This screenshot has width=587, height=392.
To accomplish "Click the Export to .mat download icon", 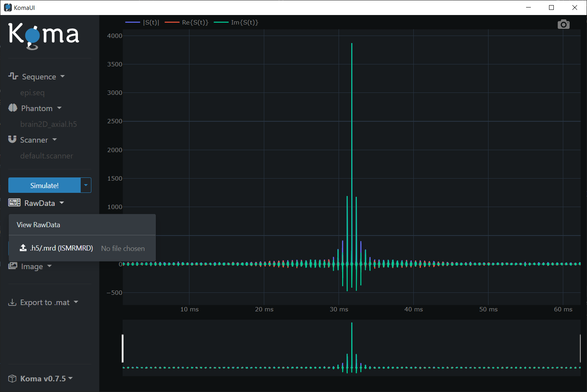I will [12, 302].
